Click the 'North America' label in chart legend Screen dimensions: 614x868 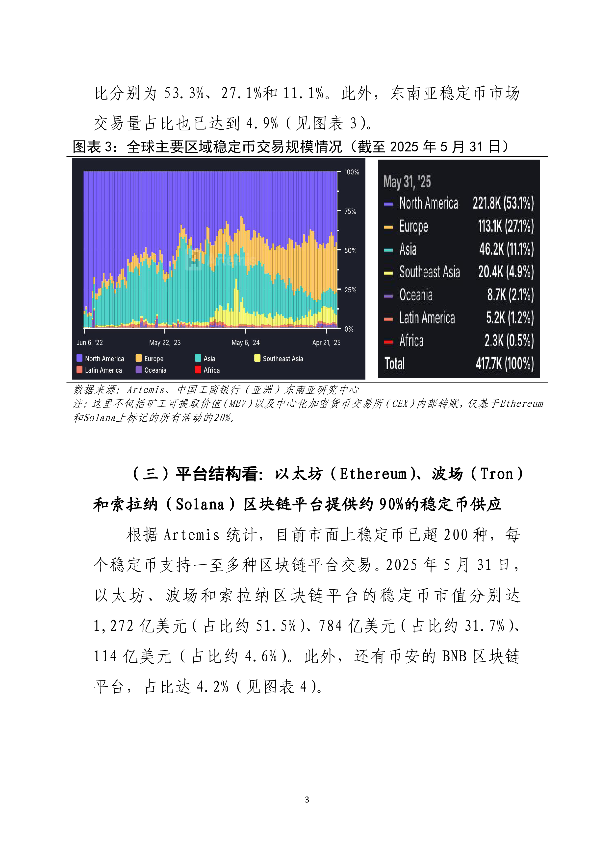tap(104, 358)
